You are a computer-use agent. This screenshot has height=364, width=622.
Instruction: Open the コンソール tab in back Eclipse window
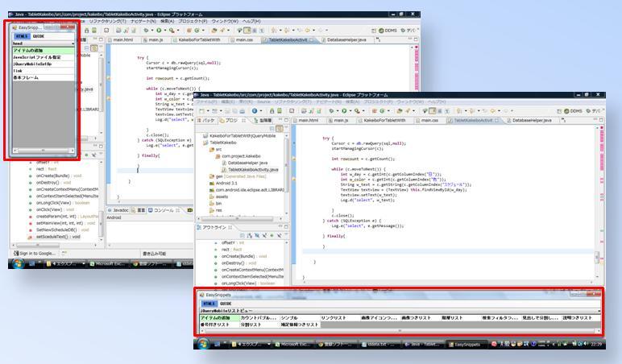tap(164, 210)
